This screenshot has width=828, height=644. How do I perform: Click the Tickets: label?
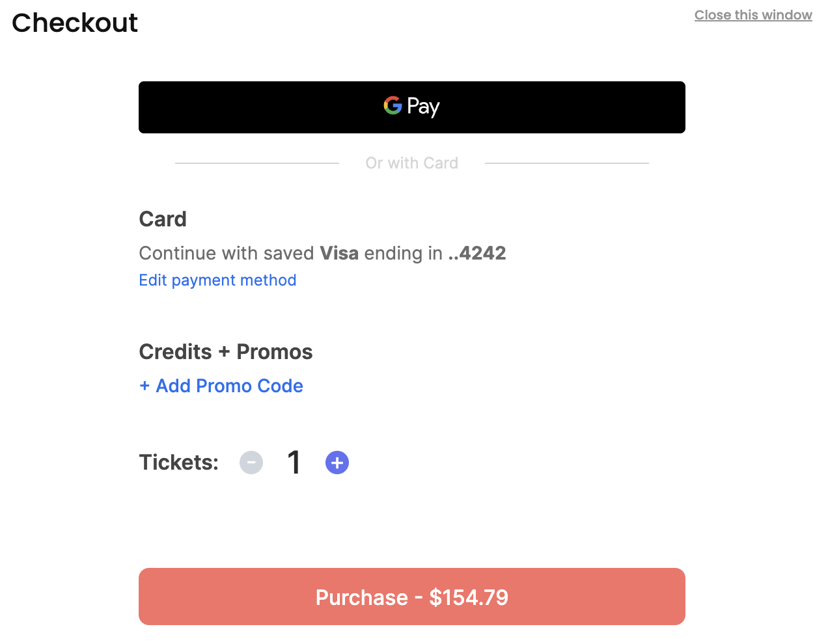[x=178, y=463]
